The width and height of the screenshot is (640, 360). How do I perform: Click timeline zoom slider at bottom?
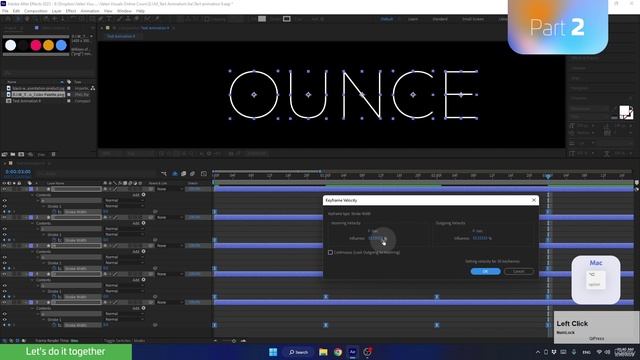pyautogui.click(x=234, y=340)
